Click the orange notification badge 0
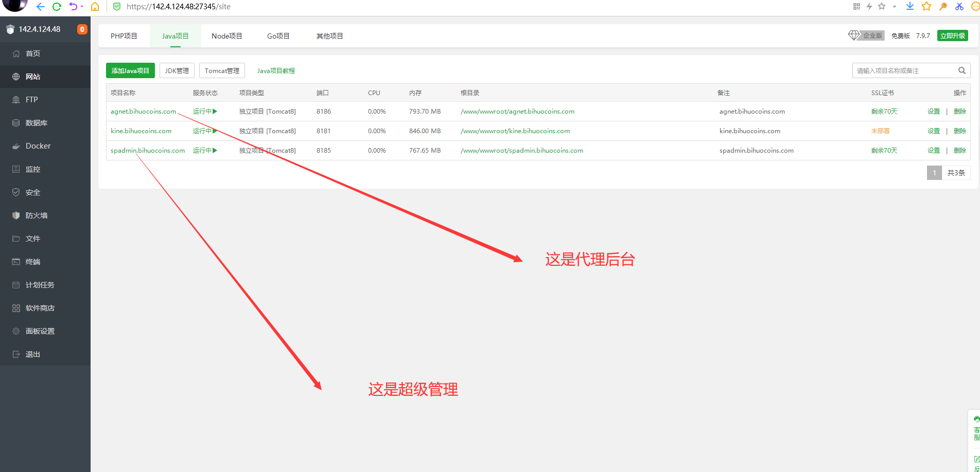This screenshot has width=980, height=472. [82, 29]
